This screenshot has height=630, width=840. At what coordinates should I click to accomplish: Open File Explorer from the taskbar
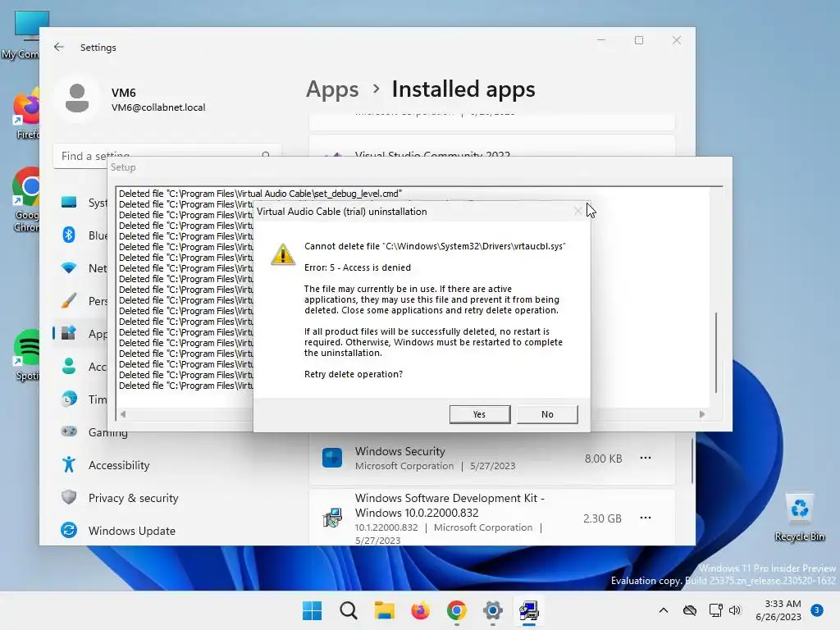coord(384,610)
